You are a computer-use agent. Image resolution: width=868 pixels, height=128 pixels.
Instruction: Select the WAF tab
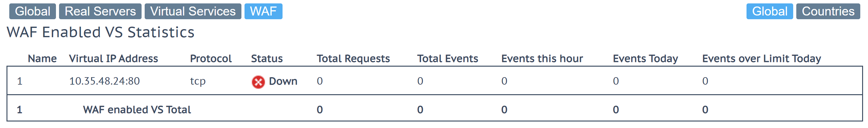263,11
